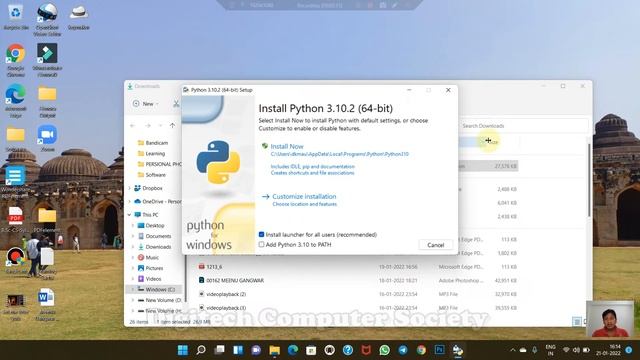Collapse This PC node
The image size is (640, 360).
pos(130,215)
